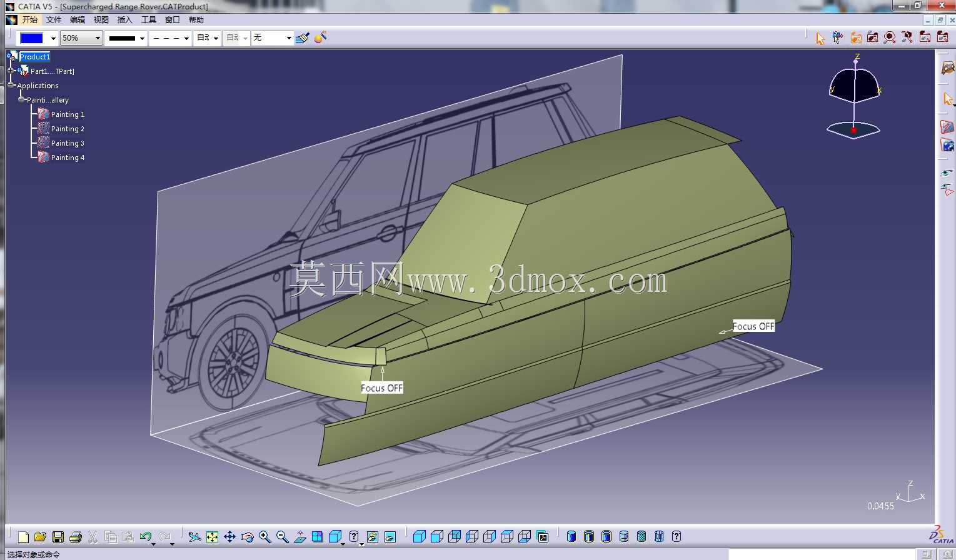This screenshot has width=956, height=560.
Task: Open a file with the folder icon
Action: [x=41, y=537]
